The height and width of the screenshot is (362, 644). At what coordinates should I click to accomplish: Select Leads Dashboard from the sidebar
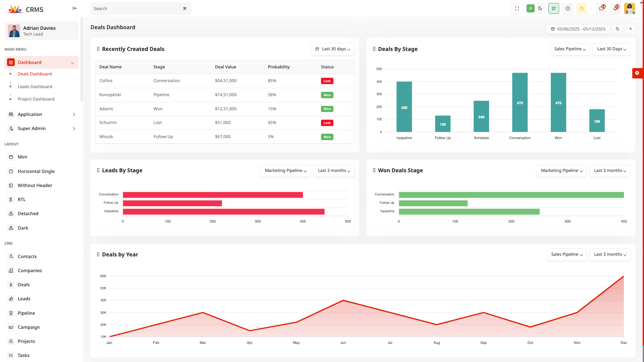point(35,86)
